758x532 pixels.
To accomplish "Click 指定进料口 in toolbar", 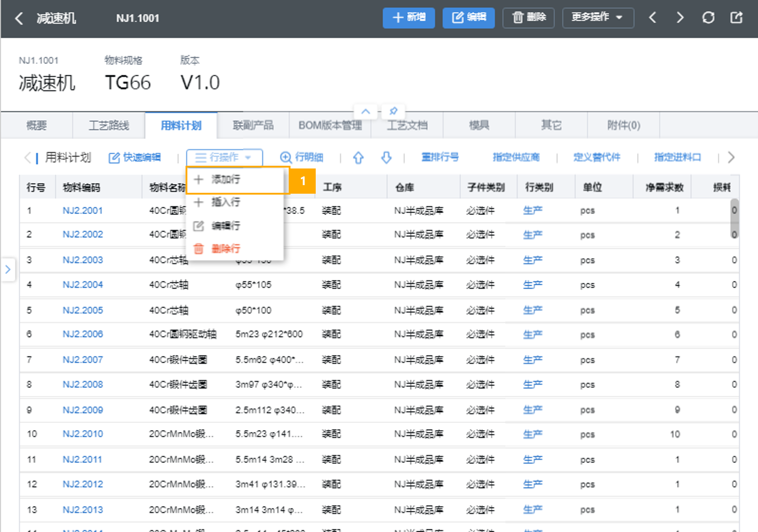I will tap(677, 157).
